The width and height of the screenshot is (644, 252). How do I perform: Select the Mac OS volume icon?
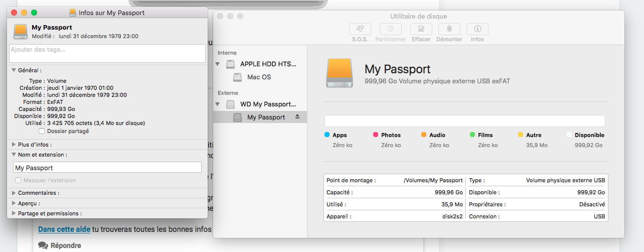tap(238, 77)
